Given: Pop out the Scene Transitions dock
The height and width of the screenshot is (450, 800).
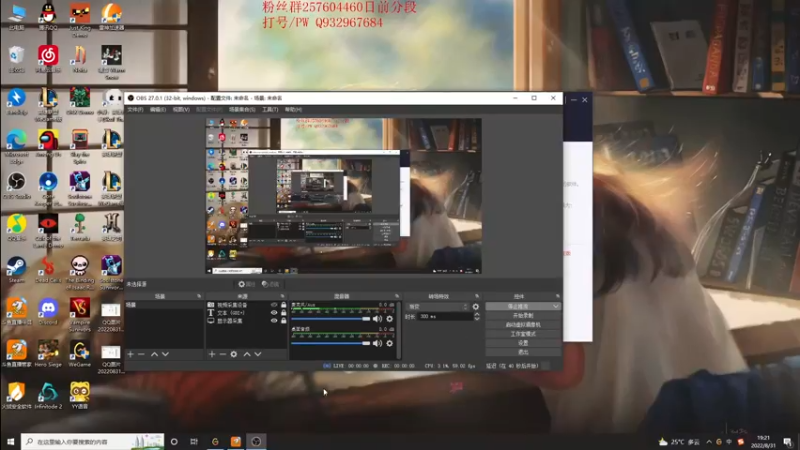Looking at the screenshot, I should (x=477, y=296).
